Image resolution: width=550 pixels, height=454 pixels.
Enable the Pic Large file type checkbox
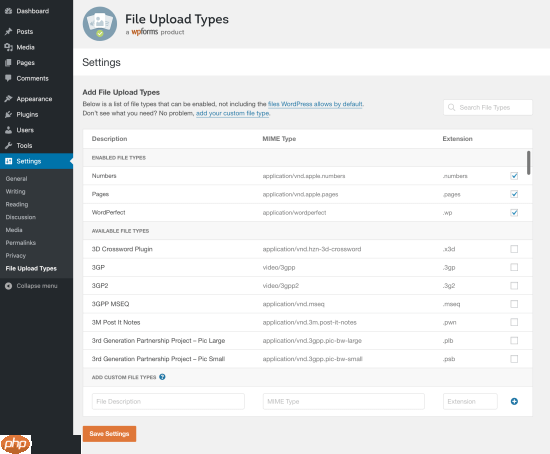[514, 340]
